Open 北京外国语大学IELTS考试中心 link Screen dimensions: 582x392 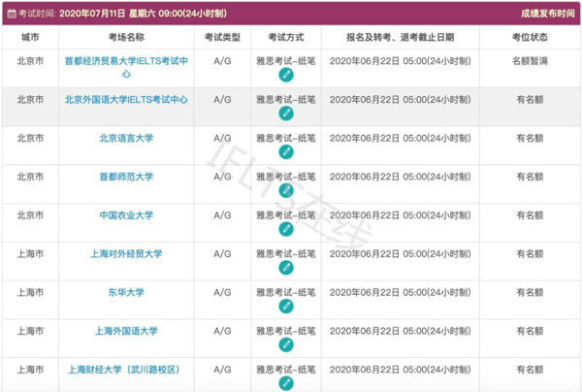126,100
